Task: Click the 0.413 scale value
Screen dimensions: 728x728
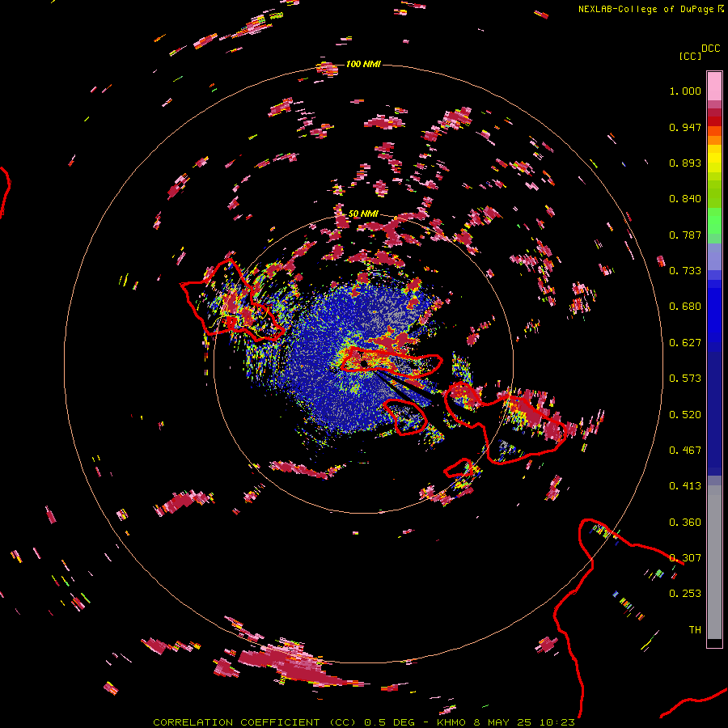Action: (685, 486)
